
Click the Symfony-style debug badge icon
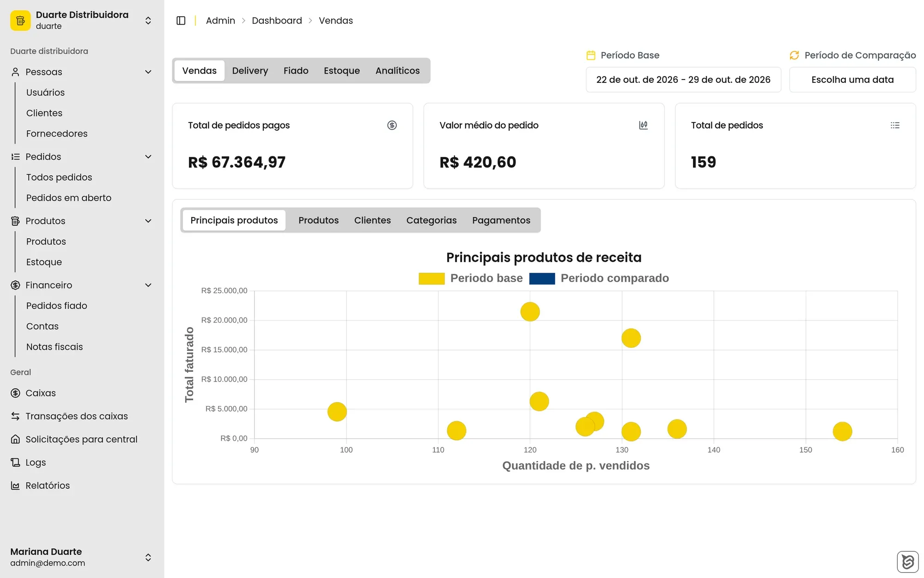[907, 562]
